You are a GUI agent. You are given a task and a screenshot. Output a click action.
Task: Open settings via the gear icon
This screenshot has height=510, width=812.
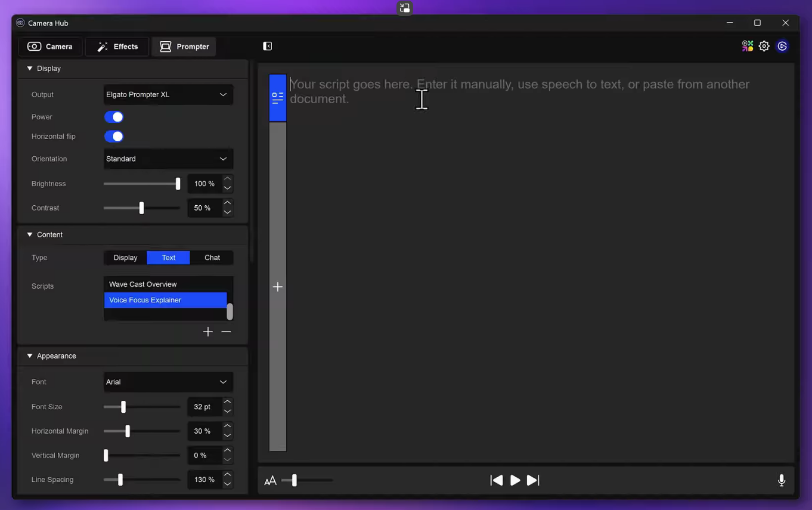pos(764,47)
